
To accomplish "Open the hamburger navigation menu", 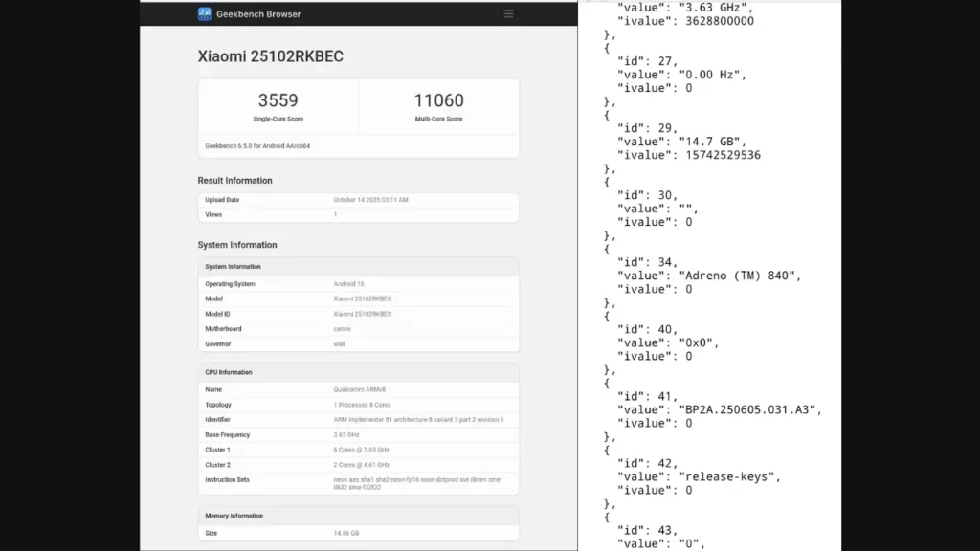I will click(508, 14).
